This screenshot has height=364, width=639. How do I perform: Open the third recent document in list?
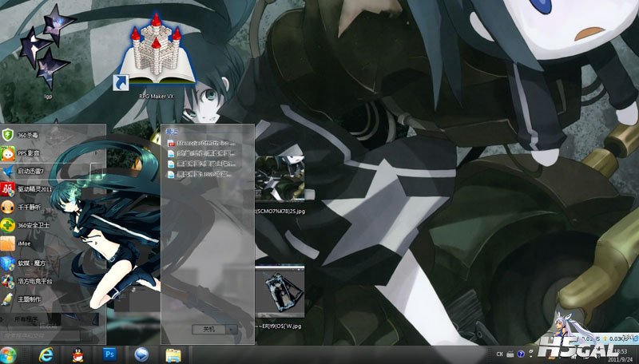click(201, 164)
